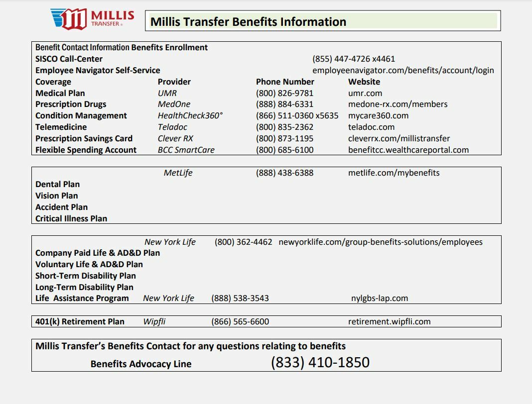The image size is (532, 404).
Task: Click the provider name 'BCC SmartCare'
Action: tap(186, 150)
